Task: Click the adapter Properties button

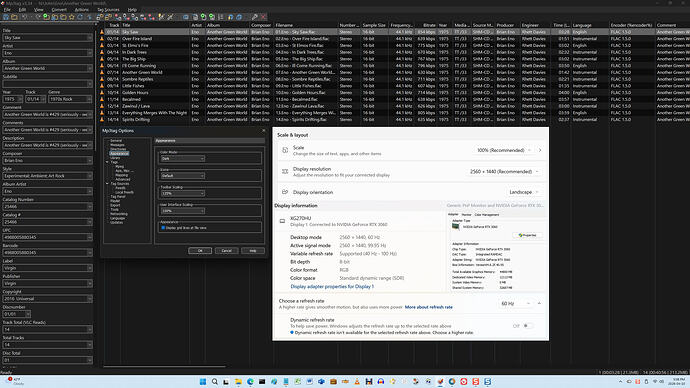Action: coord(528,235)
